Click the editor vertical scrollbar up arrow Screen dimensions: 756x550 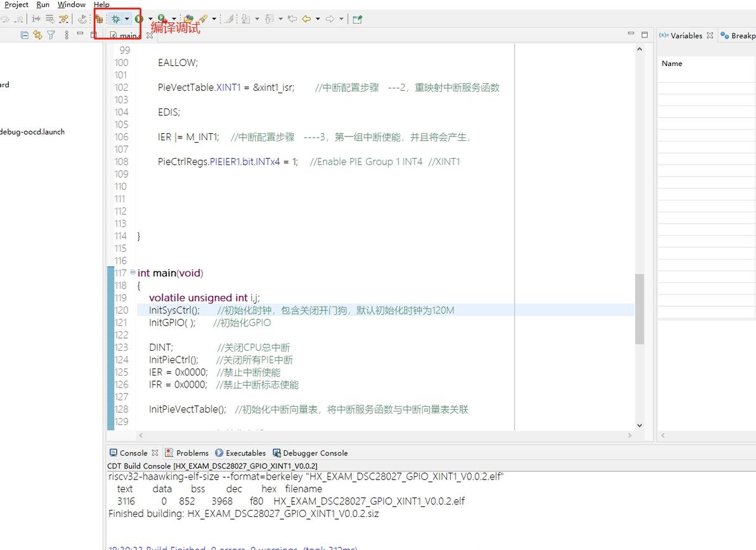tap(639, 49)
